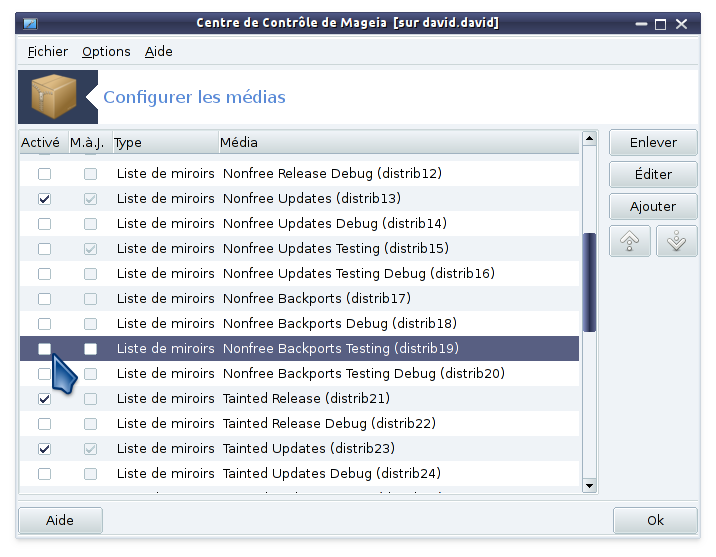Image resolution: width=716 pixels, height=557 pixels.
Task: Enable Tainted Updates Debug (distrib24) media
Action: pyautogui.click(x=44, y=474)
